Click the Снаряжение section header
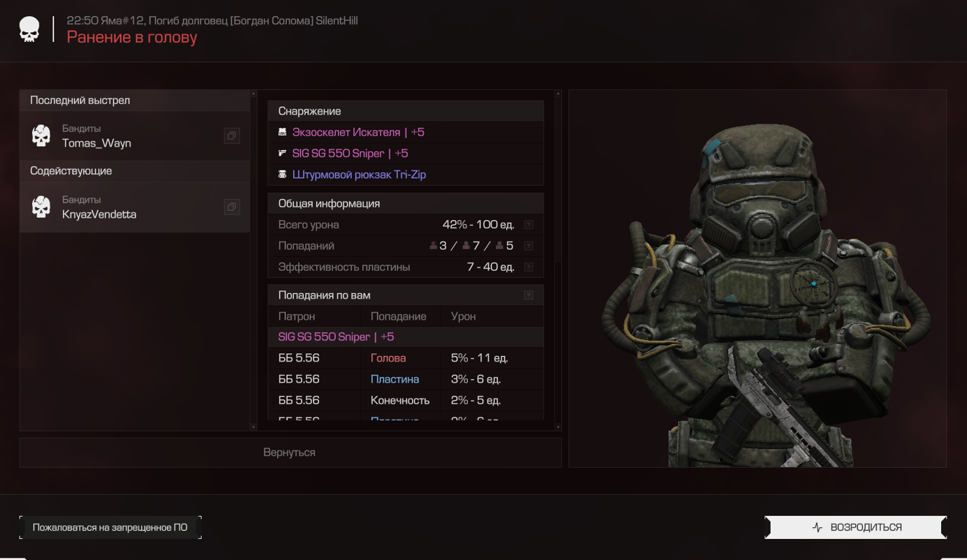The width and height of the screenshot is (967, 560). 406,111
